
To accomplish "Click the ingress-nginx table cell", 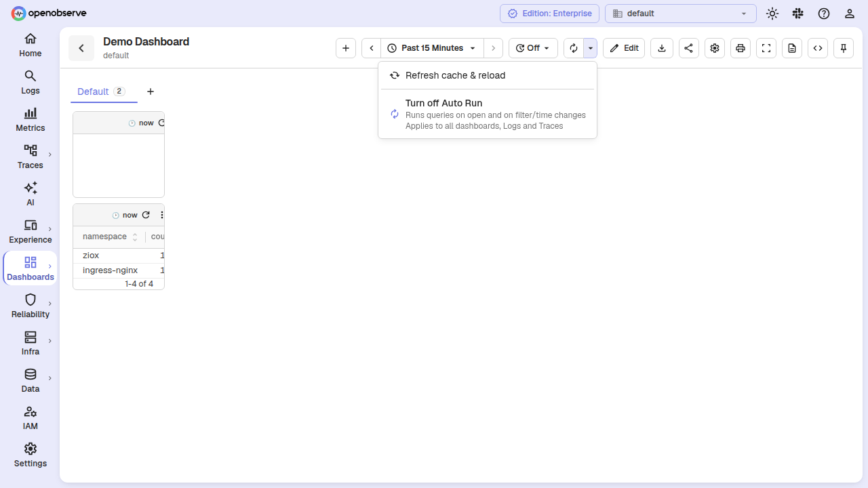I will (x=110, y=270).
